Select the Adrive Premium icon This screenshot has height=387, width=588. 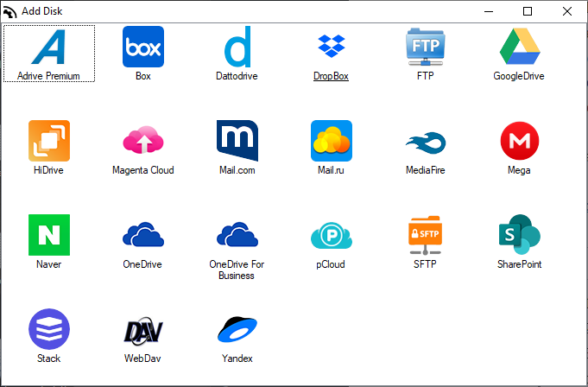48,47
